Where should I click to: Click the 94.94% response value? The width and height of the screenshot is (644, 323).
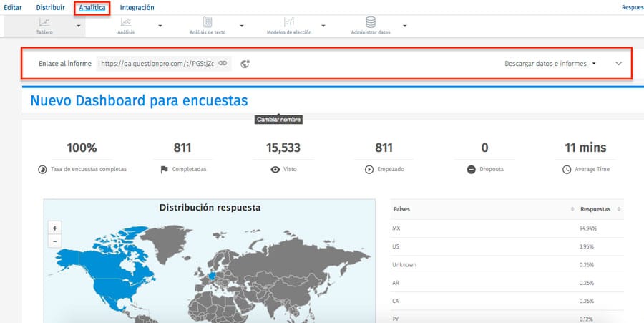(x=588, y=228)
